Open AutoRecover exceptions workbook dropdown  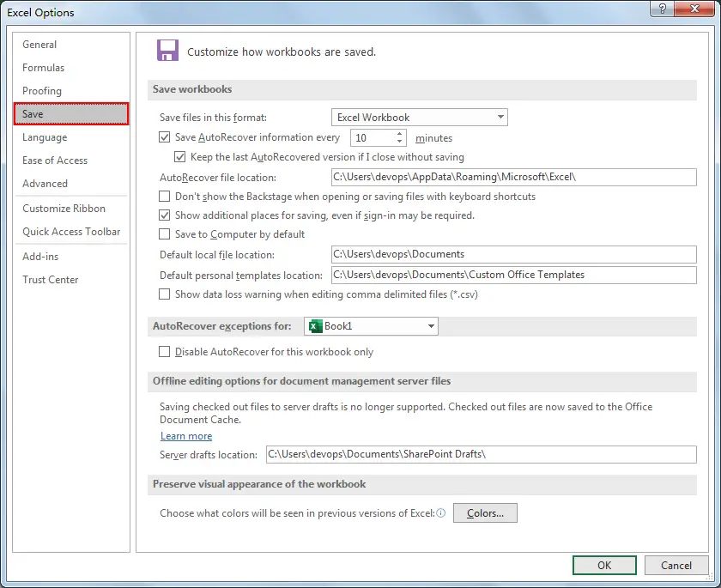(371, 326)
